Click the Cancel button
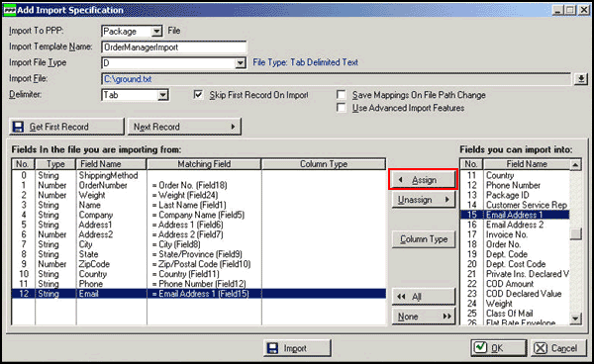The height and width of the screenshot is (364, 594). tap(559, 348)
